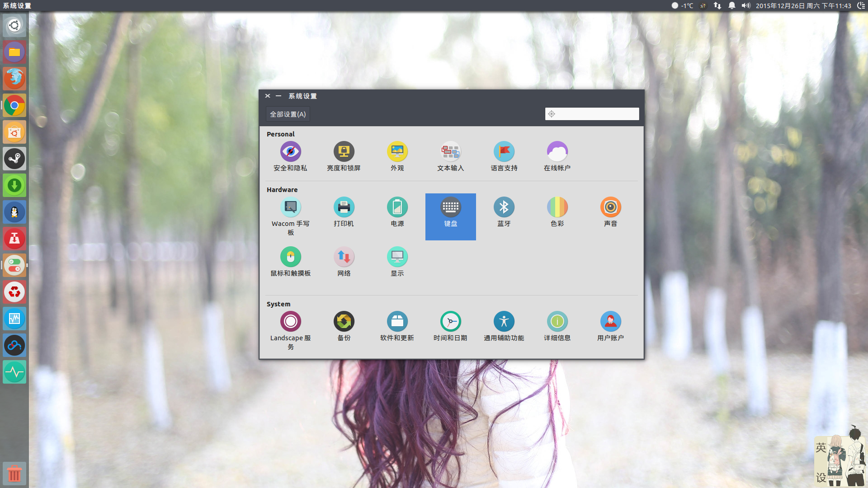This screenshot has width=868, height=488.
Task: Launch Steam from launcher
Action: coord(14,159)
